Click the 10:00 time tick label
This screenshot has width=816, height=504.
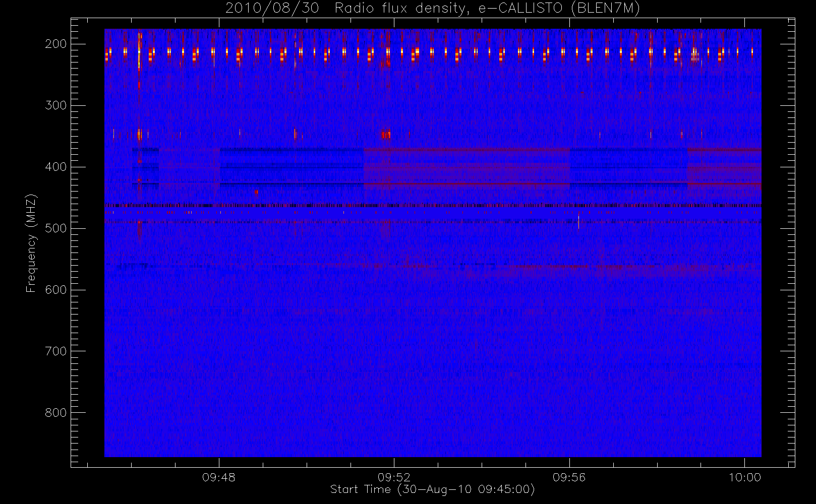pyautogui.click(x=745, y=477)
